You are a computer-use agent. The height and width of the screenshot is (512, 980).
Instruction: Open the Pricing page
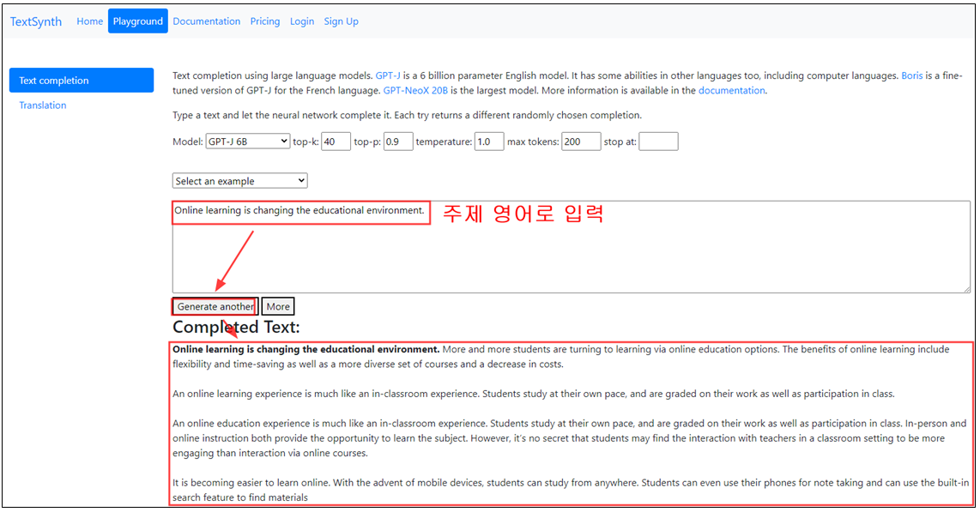point(265,21)
